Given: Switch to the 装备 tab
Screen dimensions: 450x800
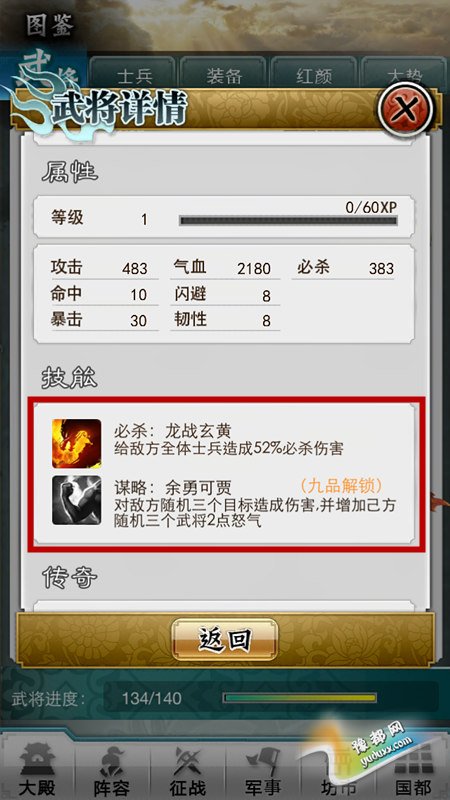Looking at the screenshot, I should 223,74.
